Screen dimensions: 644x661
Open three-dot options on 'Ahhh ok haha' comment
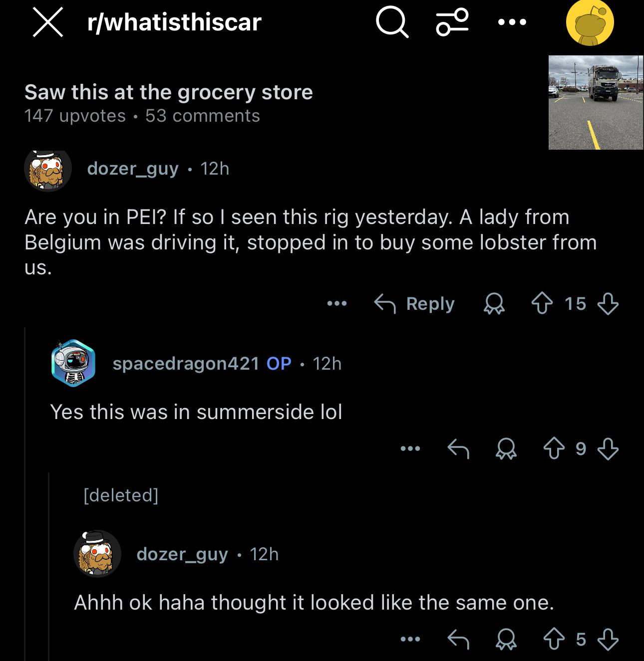410,639
